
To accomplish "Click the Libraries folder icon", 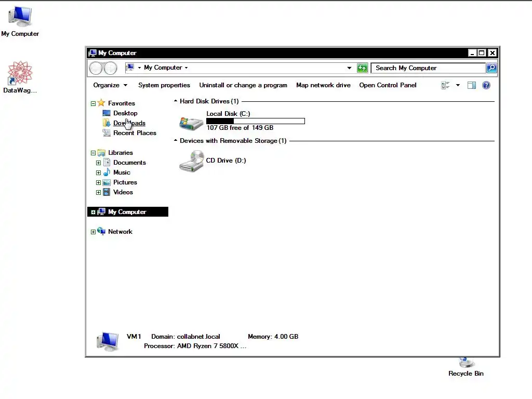I will (x=101, y=152).
